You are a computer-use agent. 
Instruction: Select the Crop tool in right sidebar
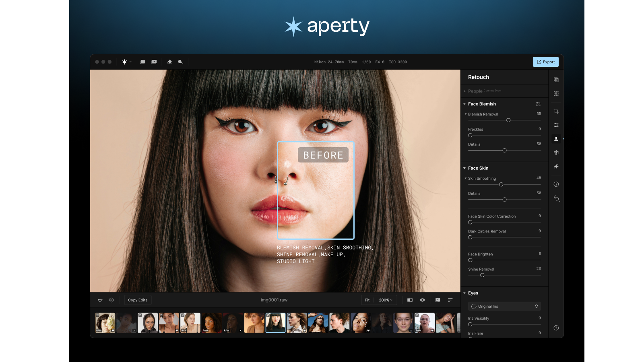coord(556,111)
